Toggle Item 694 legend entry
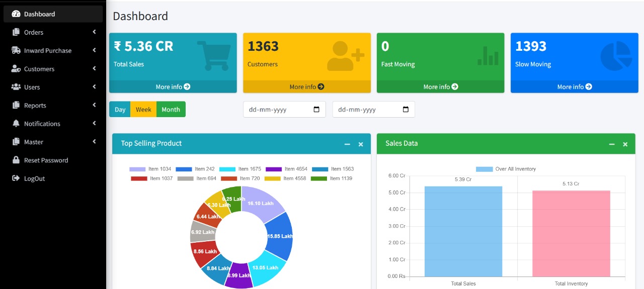This screenshot has width=644, height=289. (x=197, y=178)
